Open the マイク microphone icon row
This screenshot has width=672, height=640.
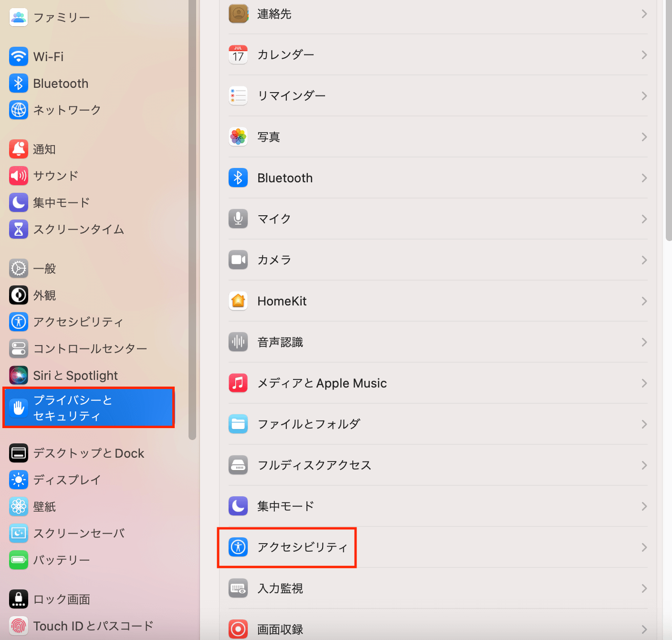coord(238,219)
